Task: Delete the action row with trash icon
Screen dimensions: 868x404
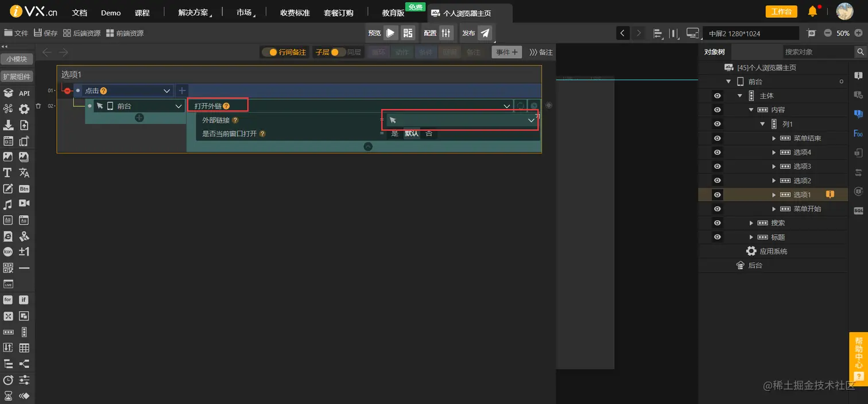Action: 38,106
